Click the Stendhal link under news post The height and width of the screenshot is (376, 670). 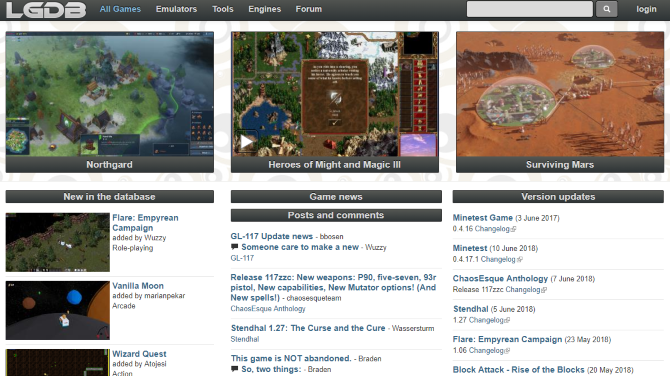click(x=245, y=339)
